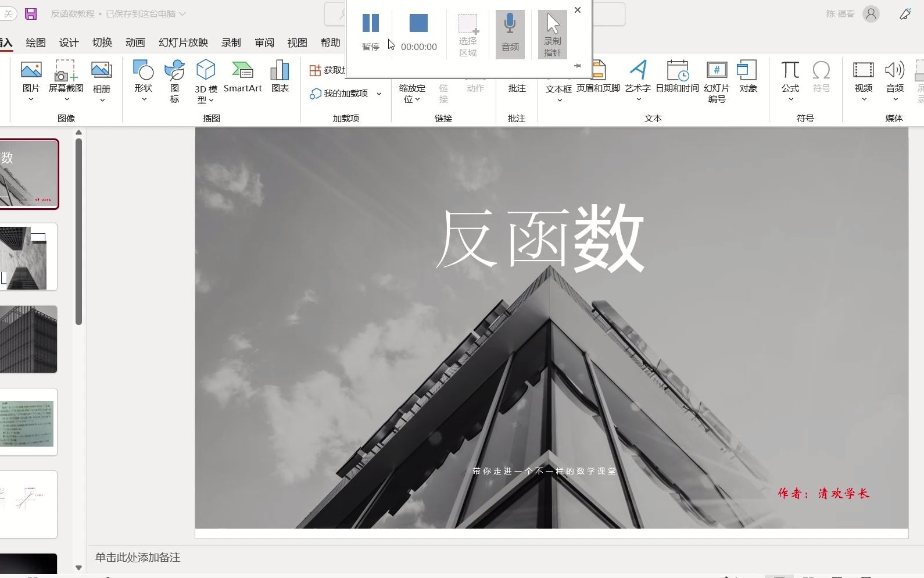Open the 帮助 ribbon tab

tap(330, 42)
